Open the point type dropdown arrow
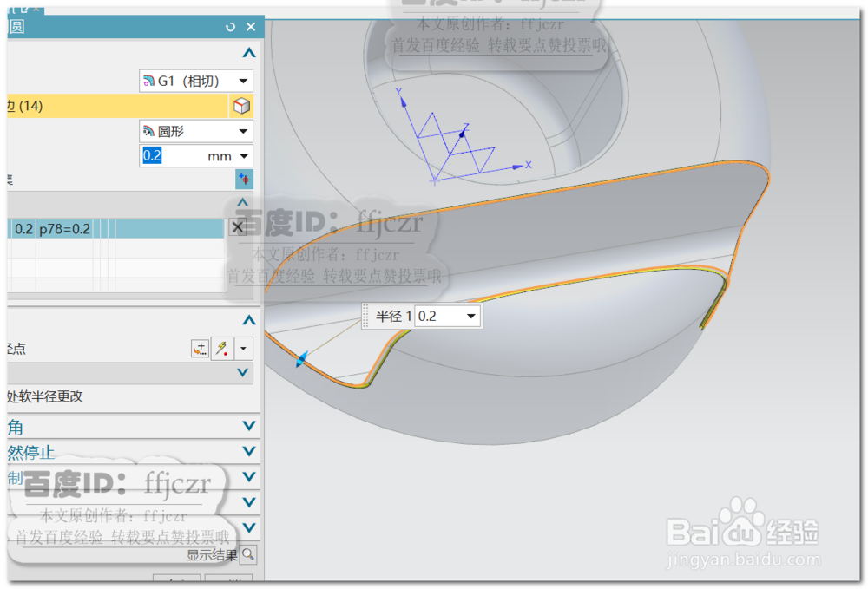The width and height of the screenshot is (868, 589). [x=243, y=349]
